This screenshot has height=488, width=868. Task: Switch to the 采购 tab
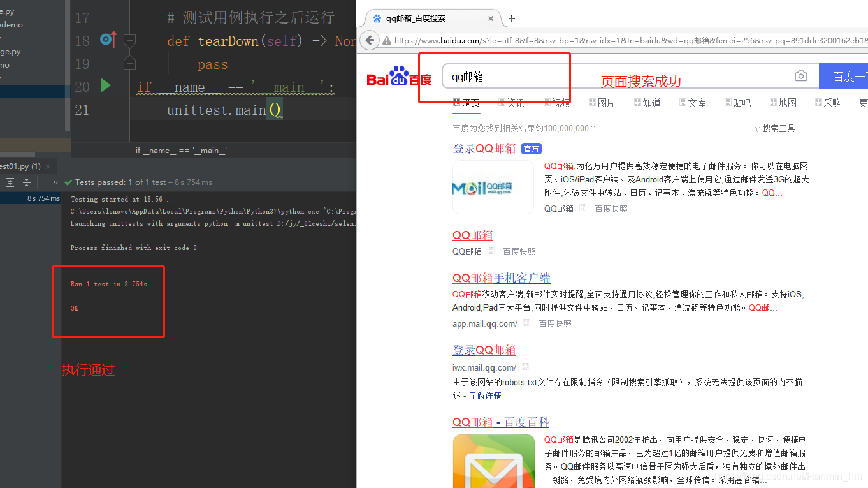tap(828, 103)
